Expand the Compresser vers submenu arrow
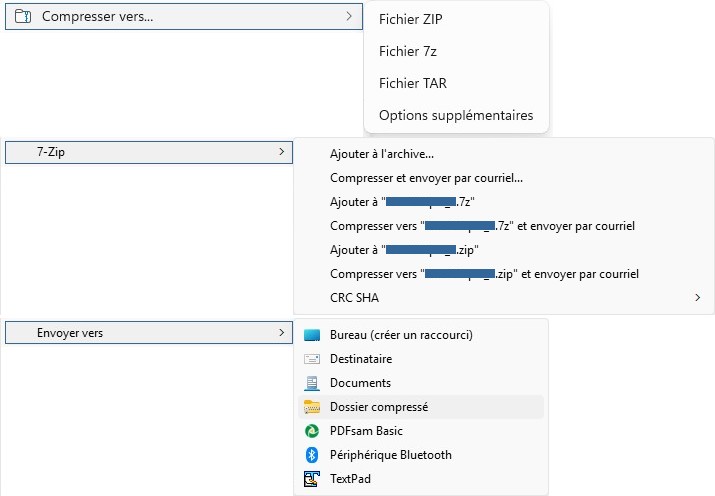This screenshot has height=496, width=715. pos(349,16)
